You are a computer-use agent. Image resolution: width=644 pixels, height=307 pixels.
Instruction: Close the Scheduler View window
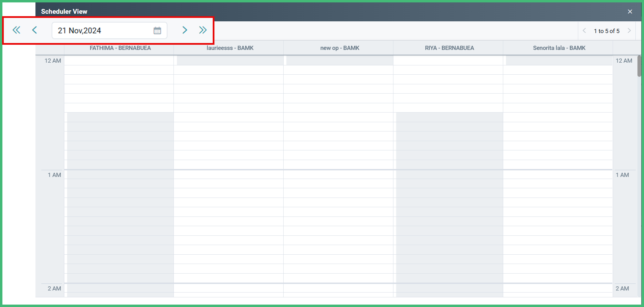click(x=630, y=12)
